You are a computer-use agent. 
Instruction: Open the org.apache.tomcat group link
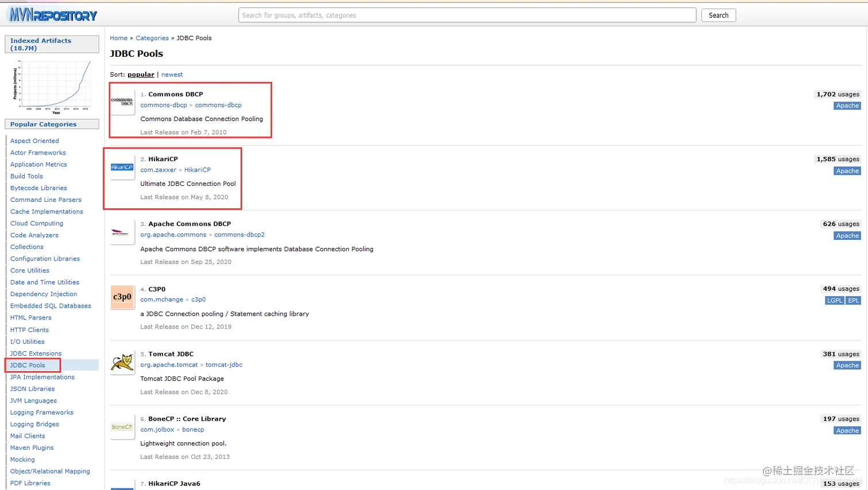(x=169, y=365)
